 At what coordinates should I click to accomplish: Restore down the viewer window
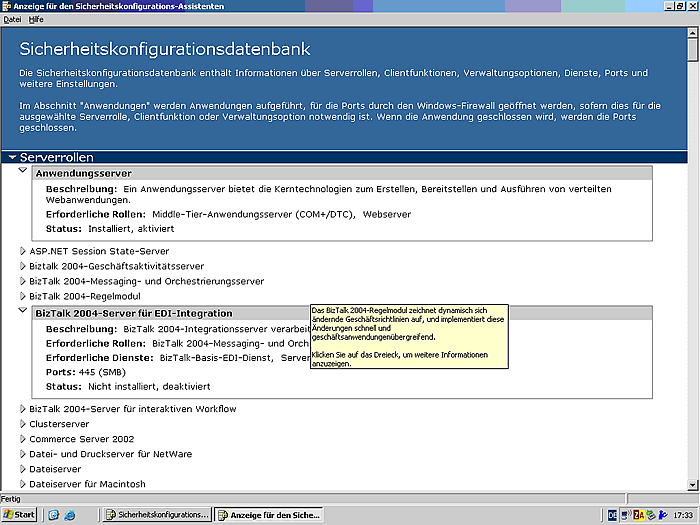680,6
